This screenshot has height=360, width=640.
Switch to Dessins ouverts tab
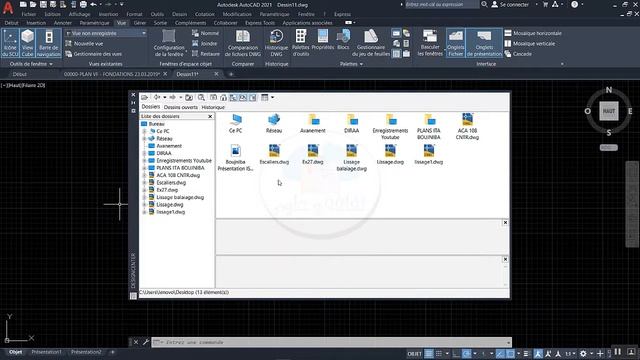181,107
